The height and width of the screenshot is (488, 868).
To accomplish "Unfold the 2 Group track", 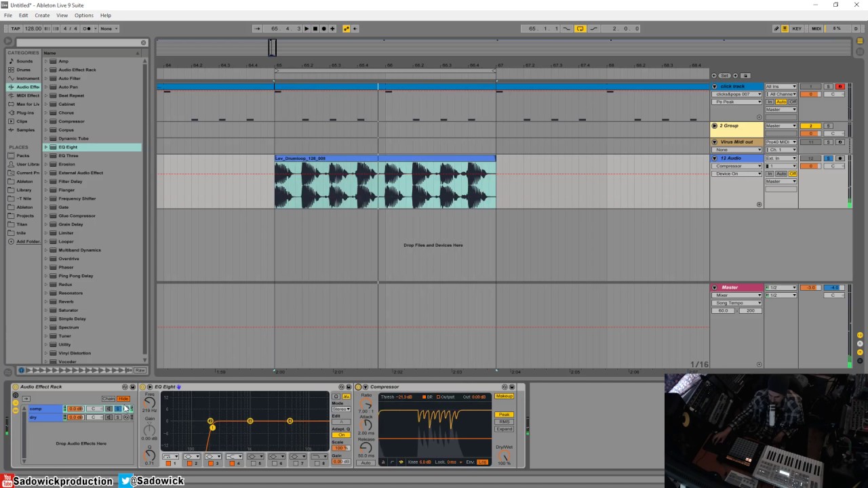I will (x=714, y=126).
